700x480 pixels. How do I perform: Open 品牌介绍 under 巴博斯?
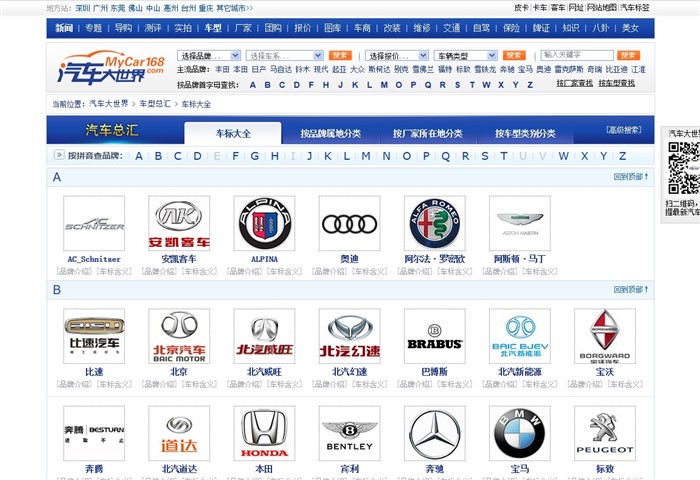coord(416,384)
